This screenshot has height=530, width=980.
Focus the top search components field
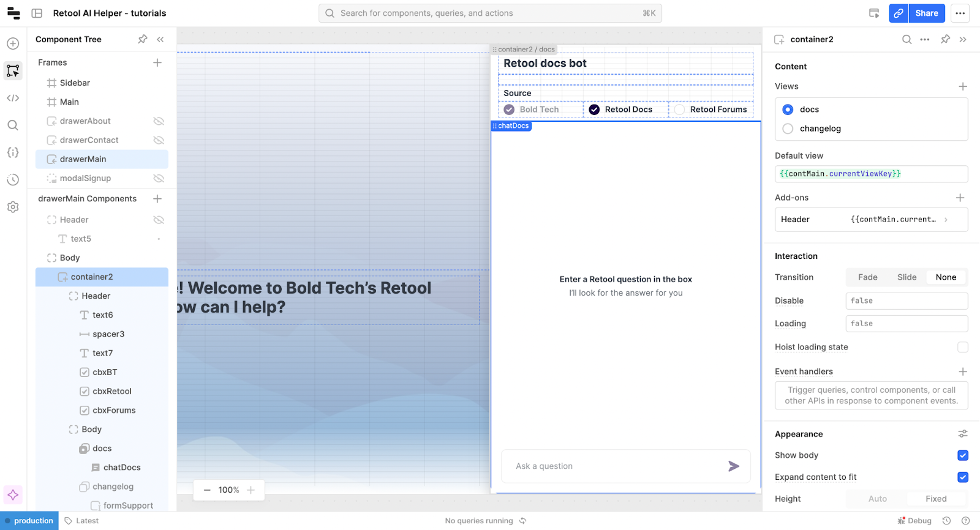(x=490, y=13)
